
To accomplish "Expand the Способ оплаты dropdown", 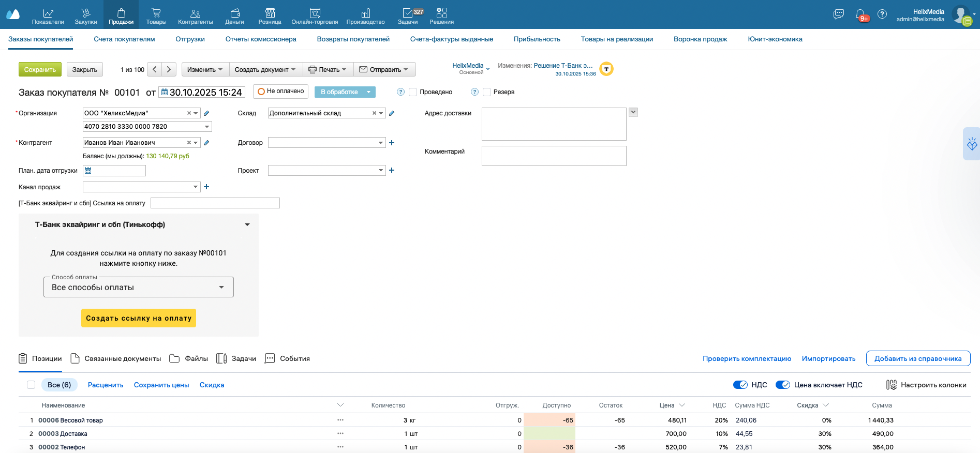I will [x=139, y=288].
